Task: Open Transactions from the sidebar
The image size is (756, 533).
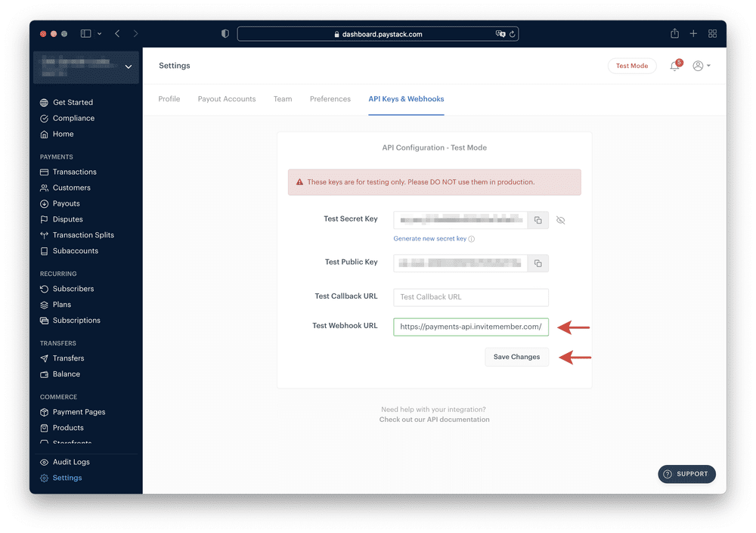Action: (x=71, y=172)
